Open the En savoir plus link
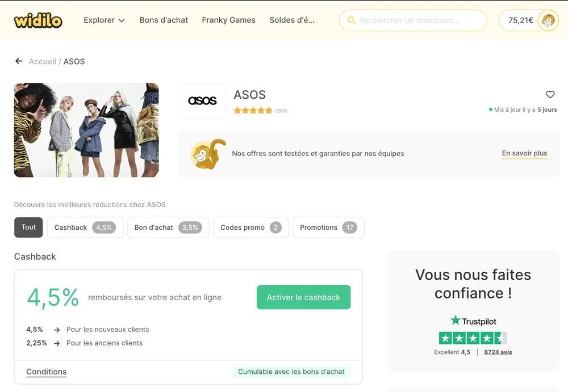Screen dimensions: 568x392 [524, 154]
